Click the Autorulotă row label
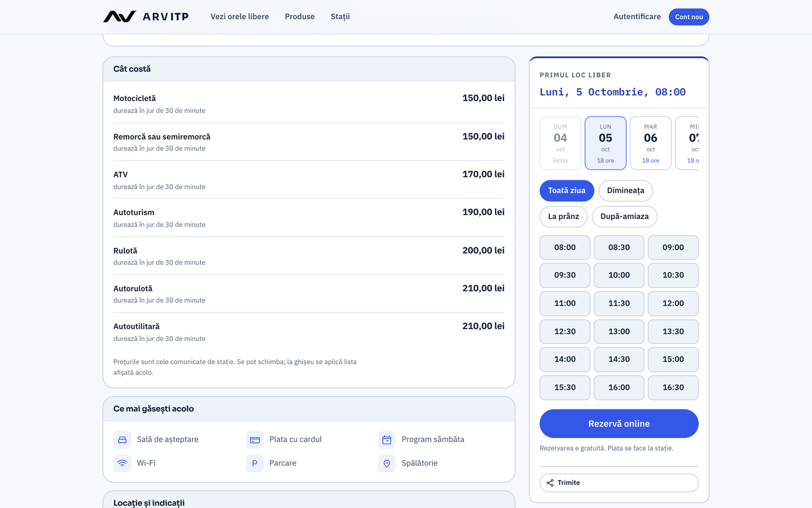Screen dimensions: 812x508 [x=133, y=289]
